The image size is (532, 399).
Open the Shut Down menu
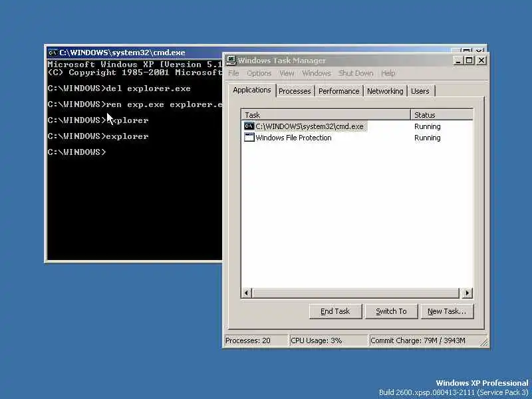(356, 73)
